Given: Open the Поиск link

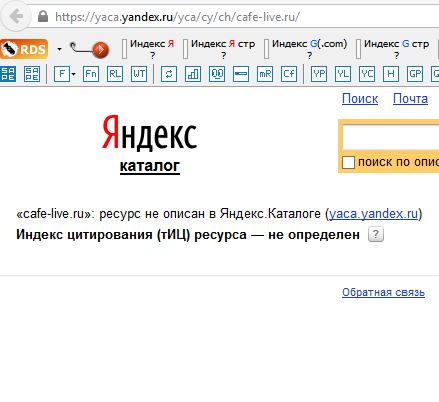Looking at the screenshot, I should coord(360,99).
